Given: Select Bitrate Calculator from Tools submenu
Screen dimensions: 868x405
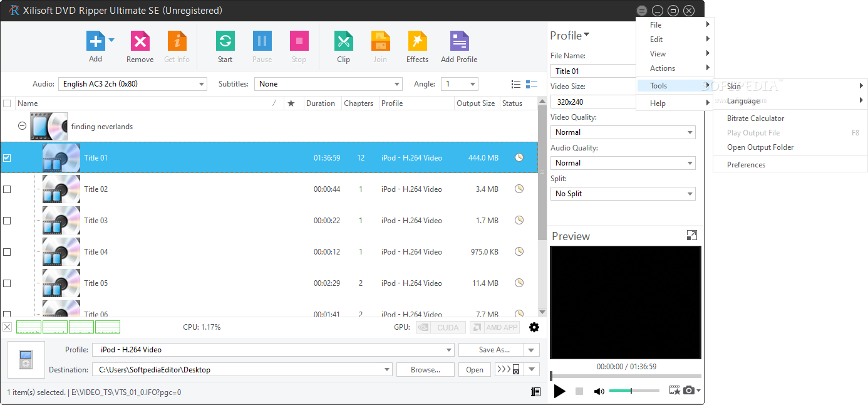Looking at the screenshot, I should point(755,118).
